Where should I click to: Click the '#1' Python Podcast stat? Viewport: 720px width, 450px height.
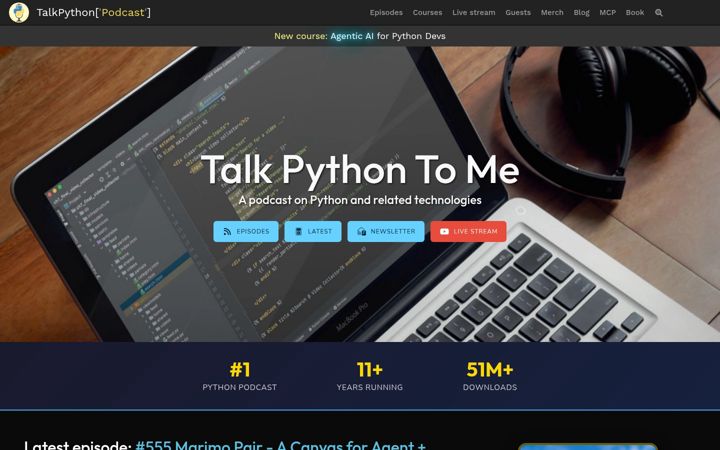[x=240, y=370]
